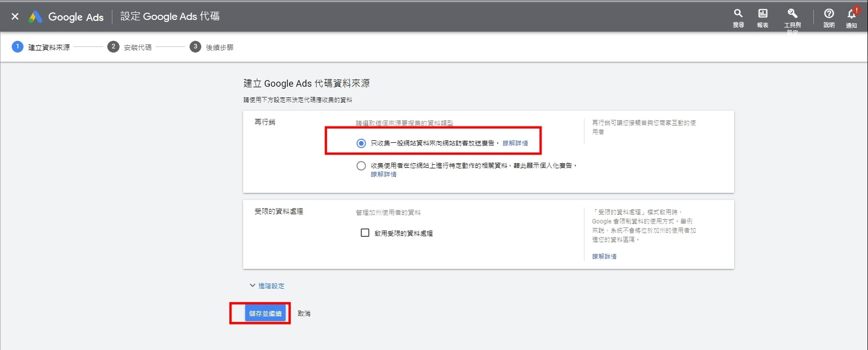Open 瞭解詳情 link beside first radio option
This screenshot has width=868, height=350.
tap(515, 143)
